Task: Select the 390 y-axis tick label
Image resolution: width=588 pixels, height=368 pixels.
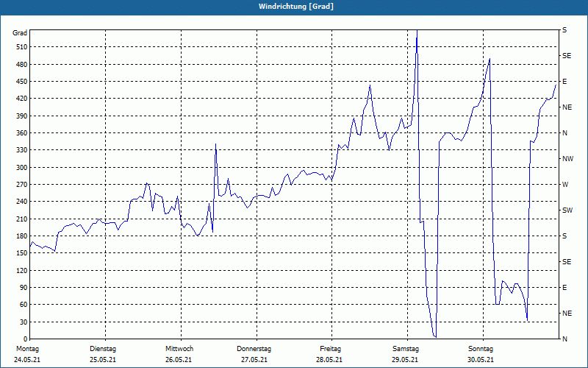Action: 22,116
